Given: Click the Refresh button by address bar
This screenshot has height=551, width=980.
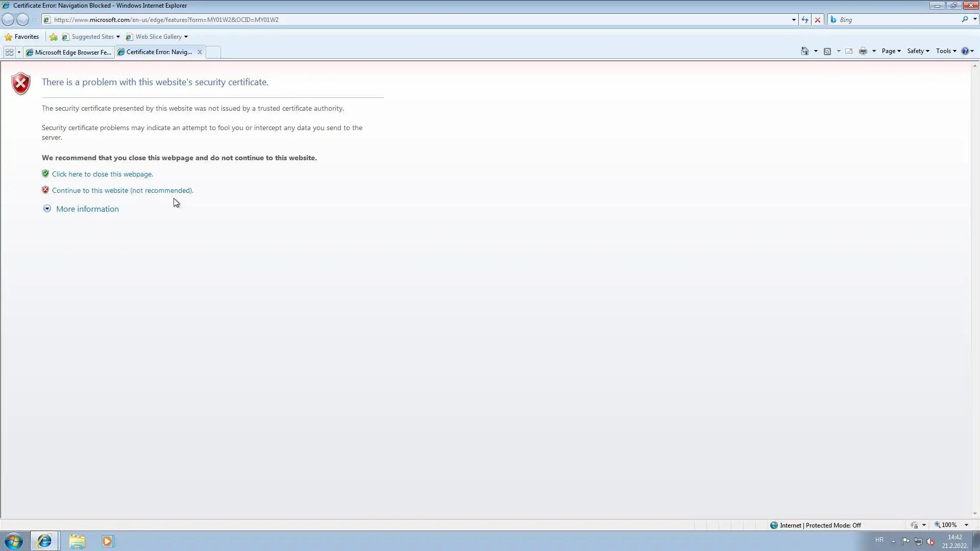Looking at the screenshot, I should pyautogui.click(x=805, y=20).
